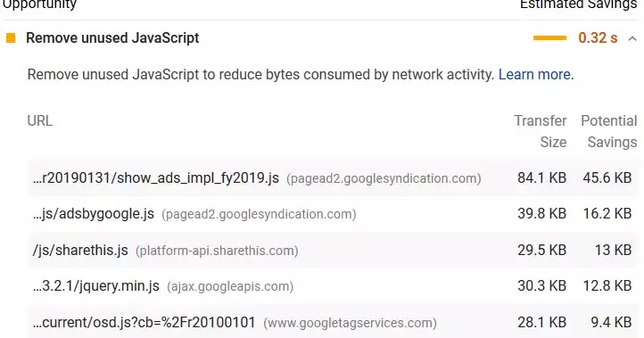Click the orange square audit severity icon
Screen dimensions: 644x338
[x=11, y=38]
